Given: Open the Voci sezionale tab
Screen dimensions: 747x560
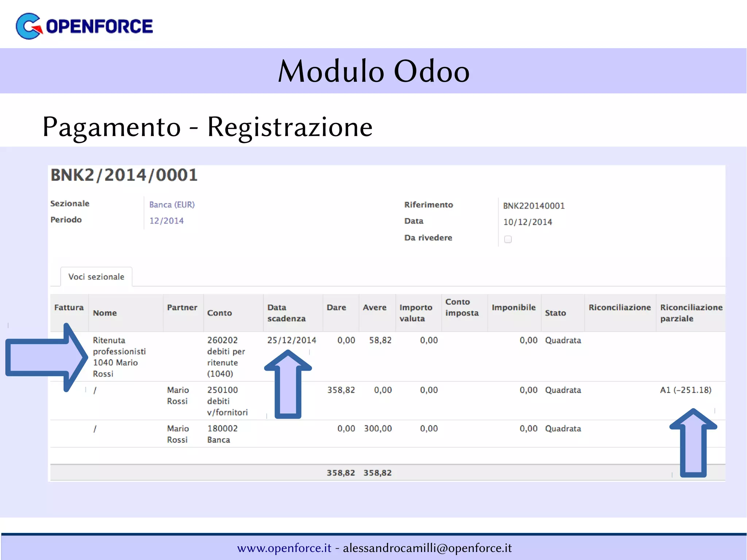Looking at the screenshot, I should tap(96, 277).
